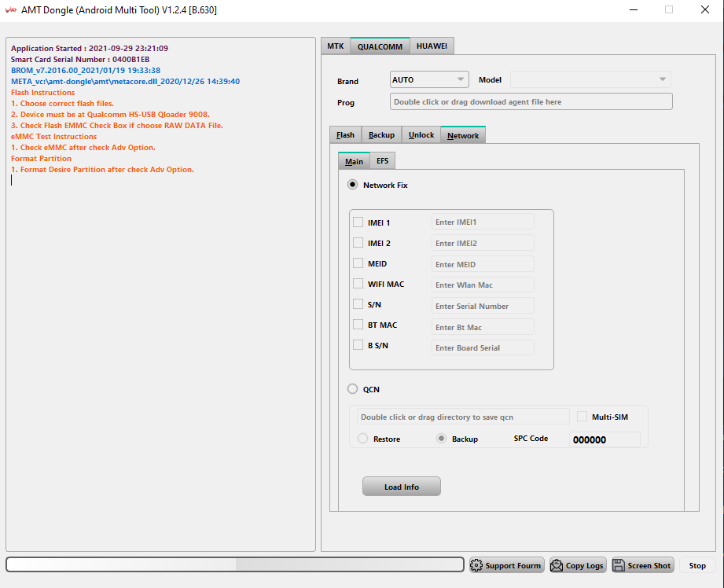This screenshot has width=724, height=588.
Task: Enable the MEID checkbox
Action: [358, 263]
